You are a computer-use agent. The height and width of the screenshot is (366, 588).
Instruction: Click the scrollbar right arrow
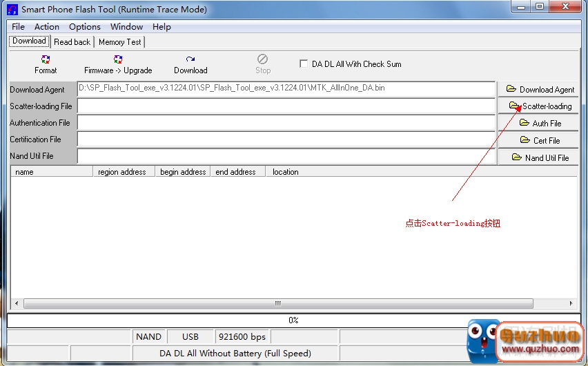571,303
